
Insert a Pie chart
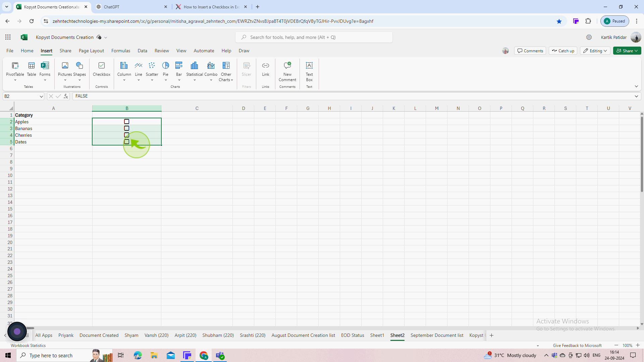click(166, 71)
